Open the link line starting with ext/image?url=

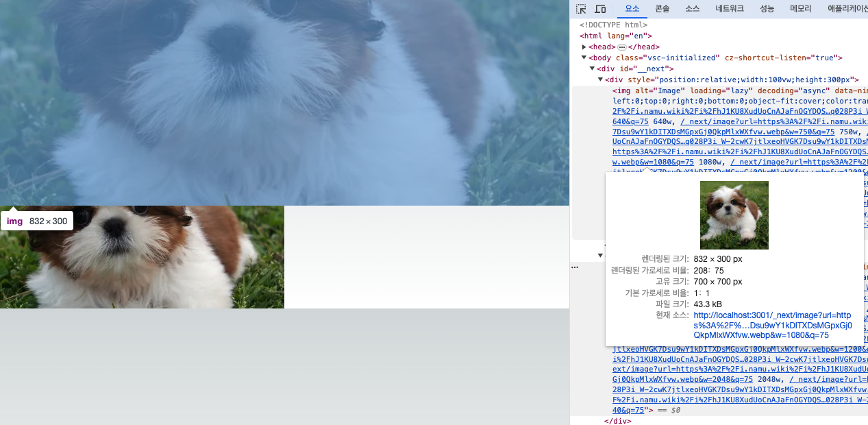click(x=740, y=369)
